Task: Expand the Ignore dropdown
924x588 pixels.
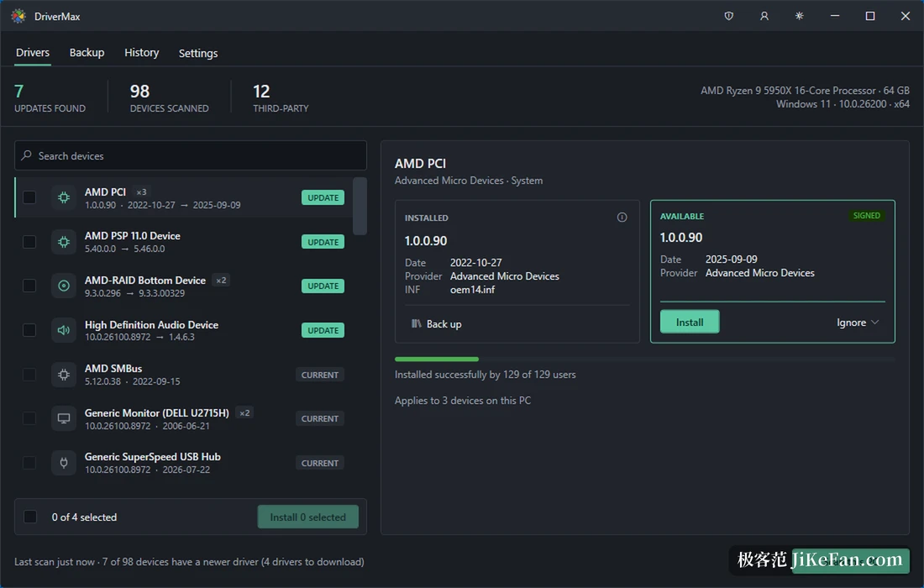Action: pos(858,323)
